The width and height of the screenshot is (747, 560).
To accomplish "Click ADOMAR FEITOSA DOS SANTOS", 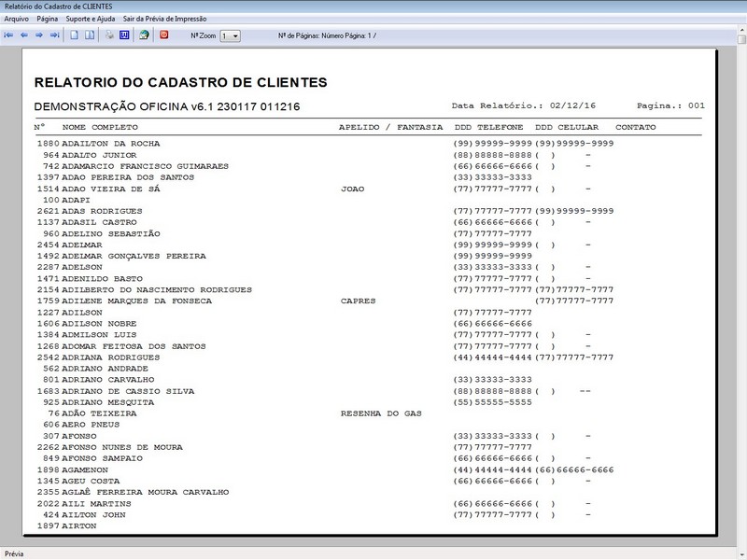I will [134, 346].
